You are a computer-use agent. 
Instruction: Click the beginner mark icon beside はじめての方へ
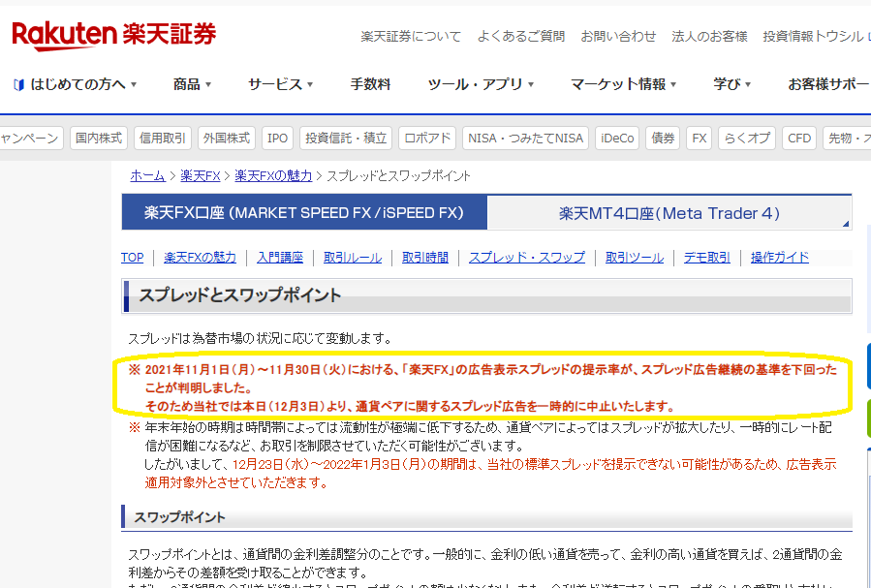(x=18, y=84)
